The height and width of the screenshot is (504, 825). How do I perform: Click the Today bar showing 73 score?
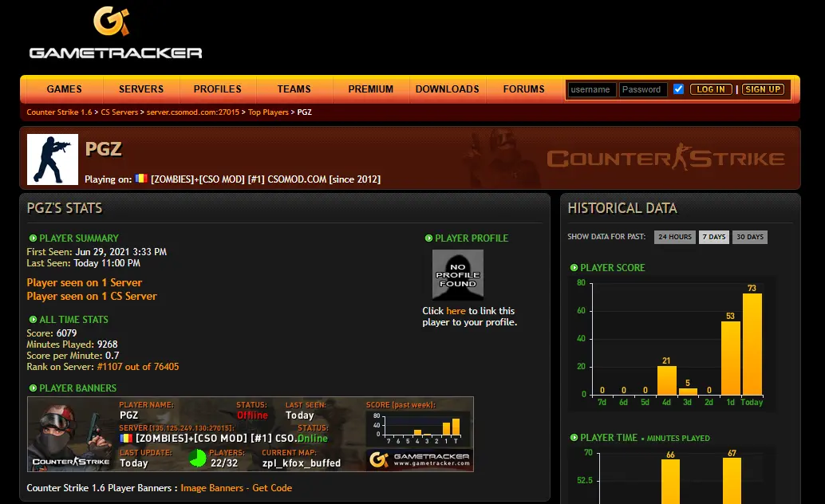(752, 344)
